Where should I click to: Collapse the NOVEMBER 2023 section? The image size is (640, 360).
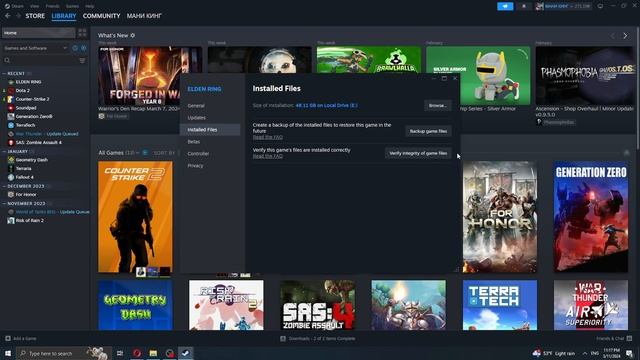[24, 203]
